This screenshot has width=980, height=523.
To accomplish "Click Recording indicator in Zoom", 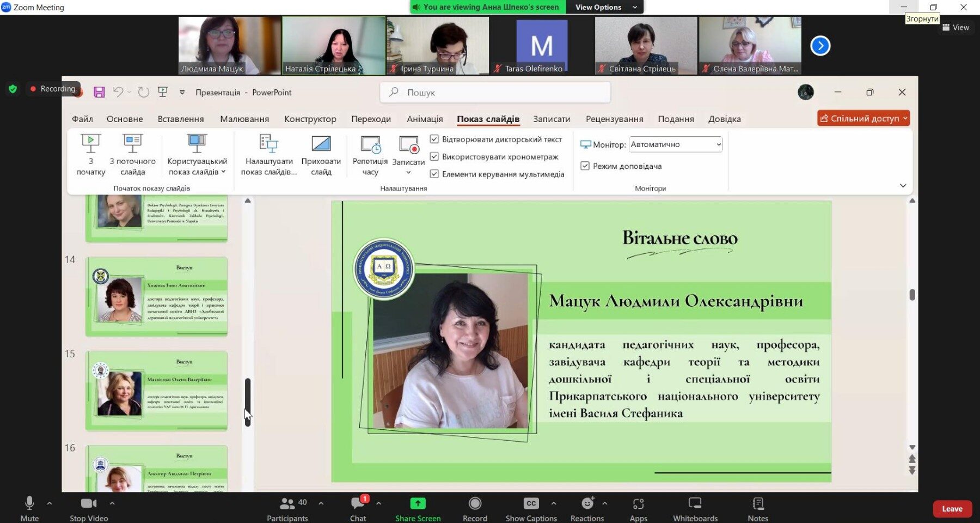I will (53, 89).
